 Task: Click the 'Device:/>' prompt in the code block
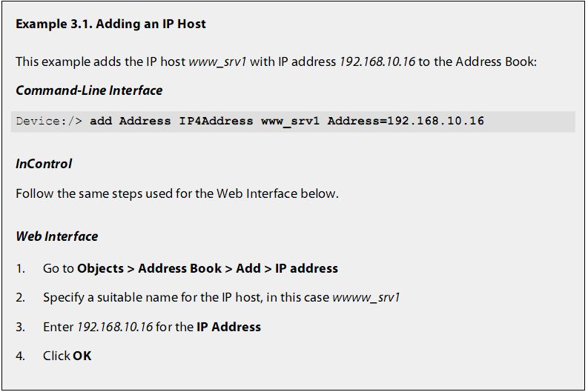[49, 121]
